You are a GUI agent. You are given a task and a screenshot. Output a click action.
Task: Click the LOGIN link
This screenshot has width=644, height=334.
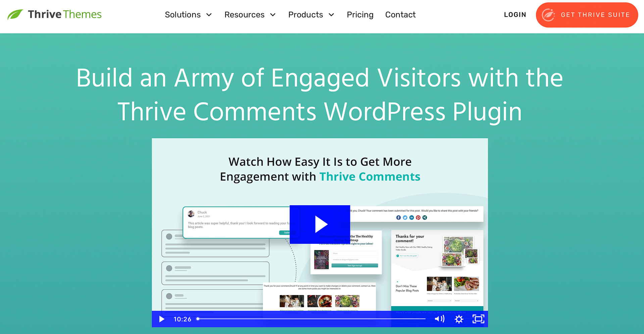(x=515, y=15)
